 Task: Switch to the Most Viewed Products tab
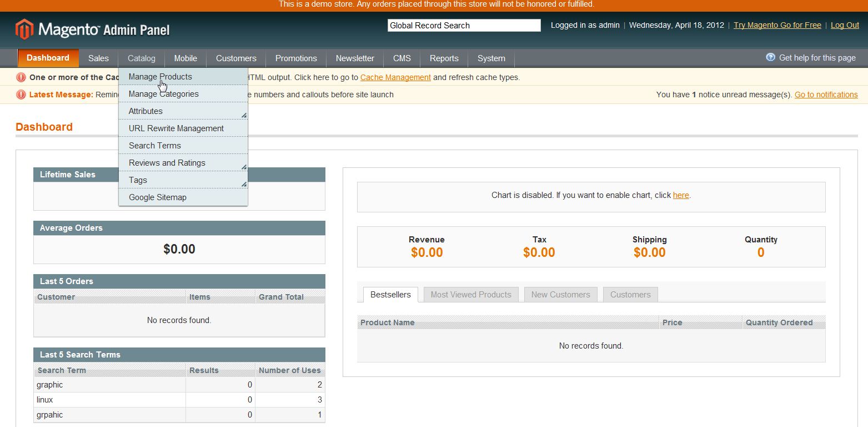pos(470,295)
